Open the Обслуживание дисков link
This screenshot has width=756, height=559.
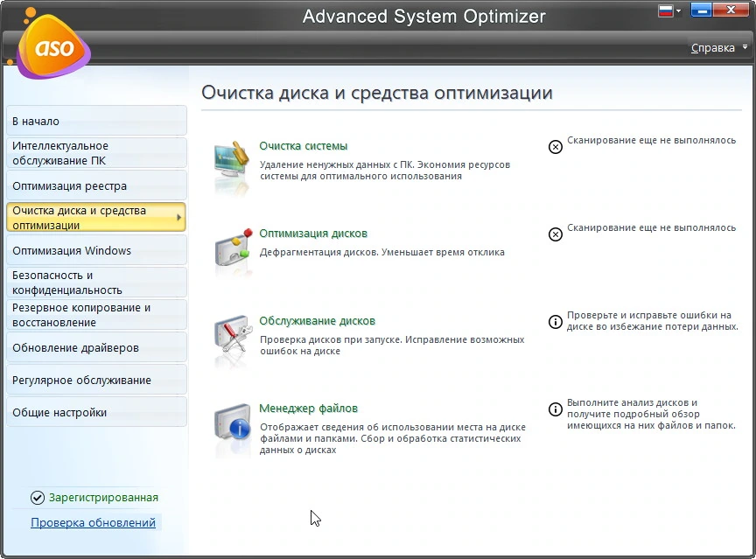tap(318, 321)
